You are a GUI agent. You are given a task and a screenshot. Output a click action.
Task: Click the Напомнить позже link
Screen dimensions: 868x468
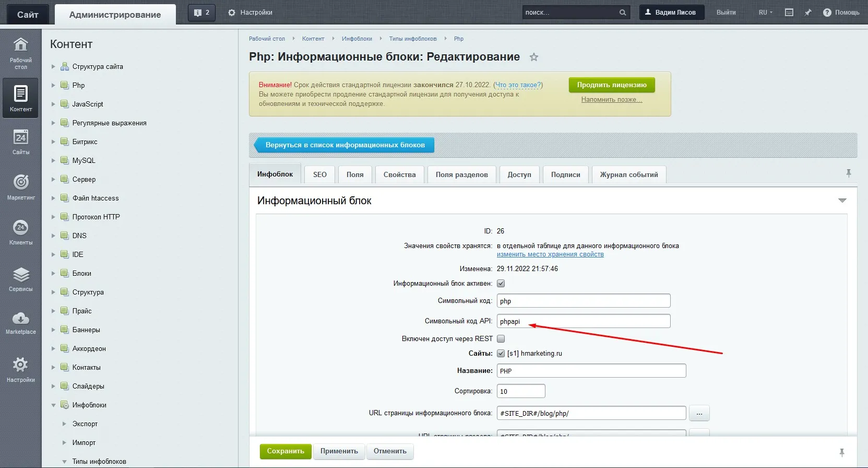pyautogui.click(x=612, y=100)
